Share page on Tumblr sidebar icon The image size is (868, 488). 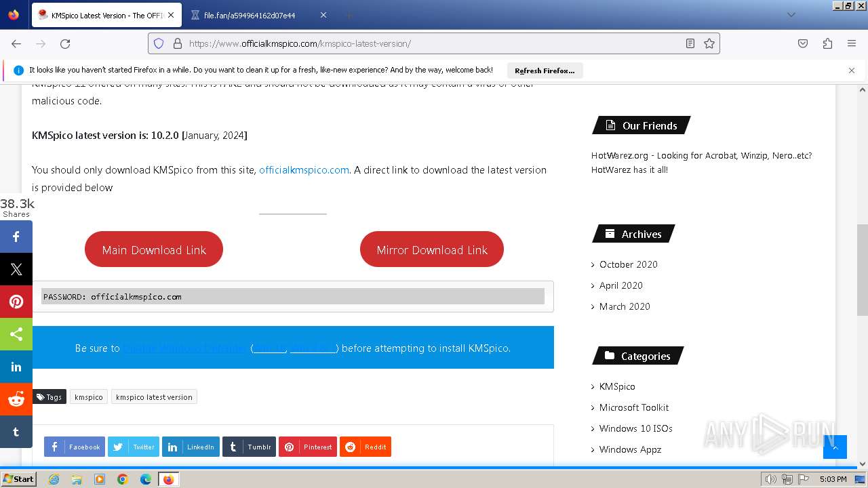tap(16, 432)
